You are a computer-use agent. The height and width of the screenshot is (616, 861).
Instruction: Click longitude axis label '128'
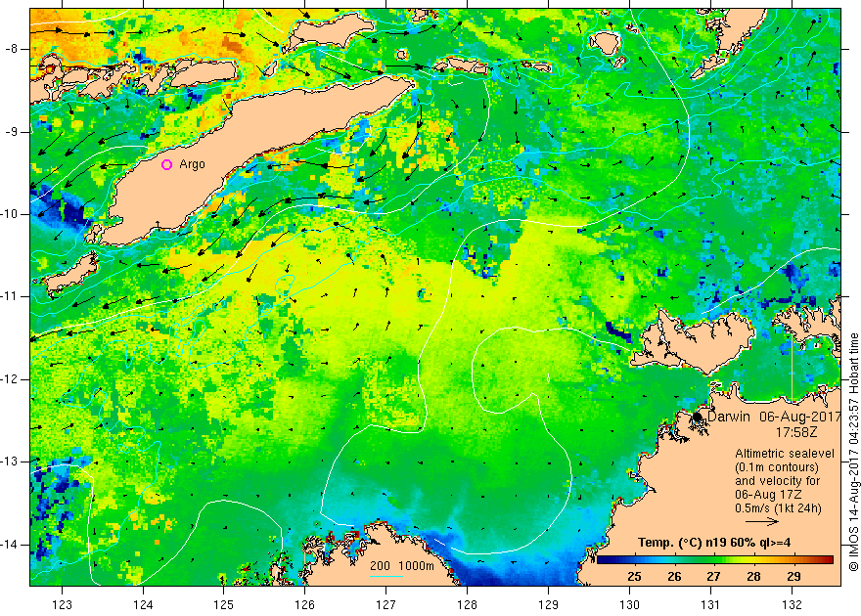pos(468,605)
